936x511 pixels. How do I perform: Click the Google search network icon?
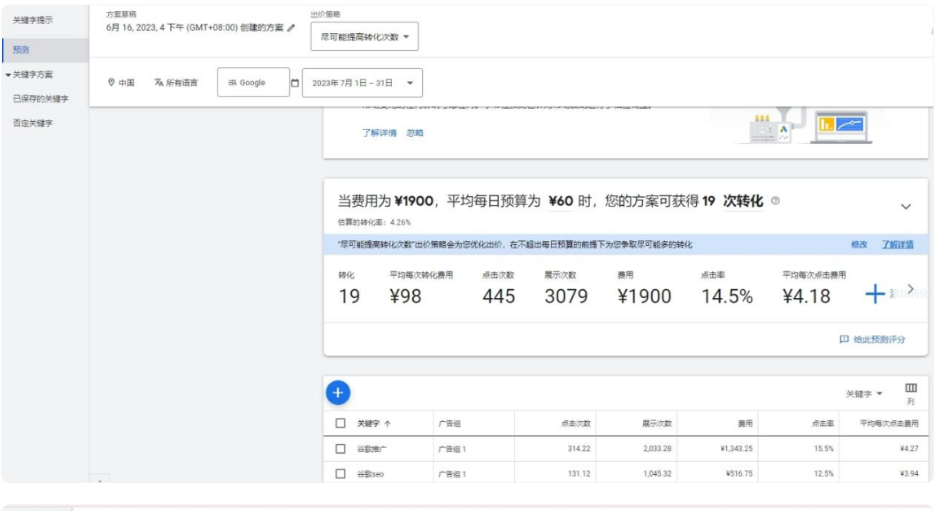232,83
